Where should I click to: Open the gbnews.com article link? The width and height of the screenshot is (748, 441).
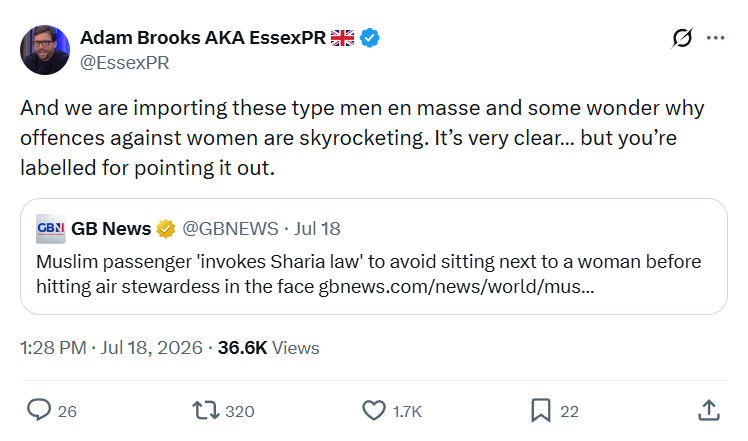coord(456,286)
